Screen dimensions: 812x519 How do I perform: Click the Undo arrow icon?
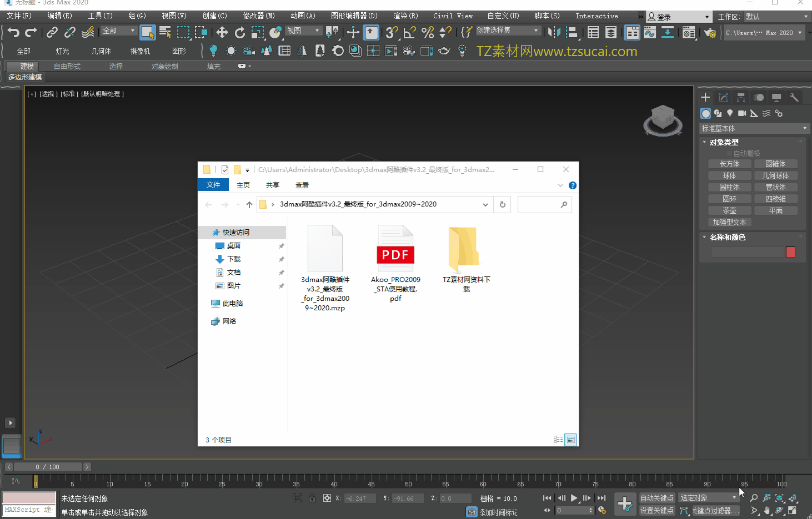[x=13, y=33]
